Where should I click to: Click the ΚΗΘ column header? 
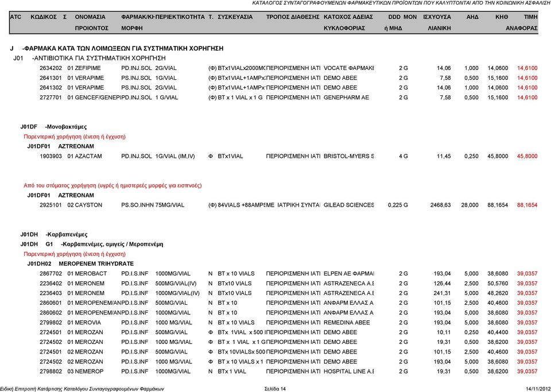[502, 17]
